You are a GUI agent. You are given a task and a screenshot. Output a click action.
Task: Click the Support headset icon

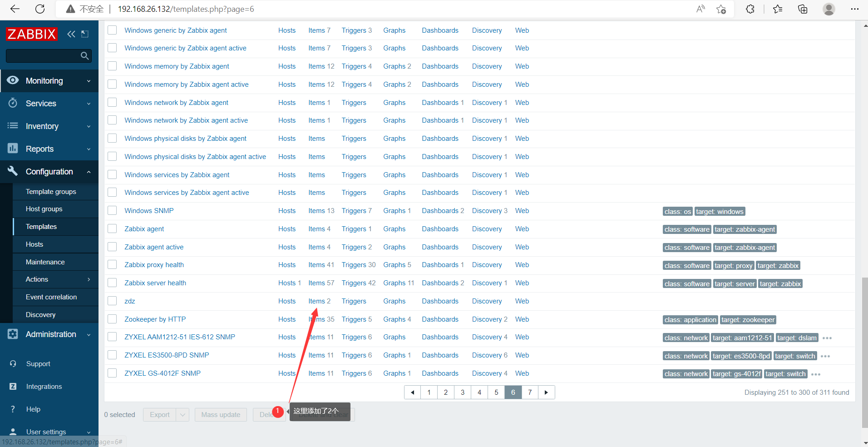pos(13,364)
